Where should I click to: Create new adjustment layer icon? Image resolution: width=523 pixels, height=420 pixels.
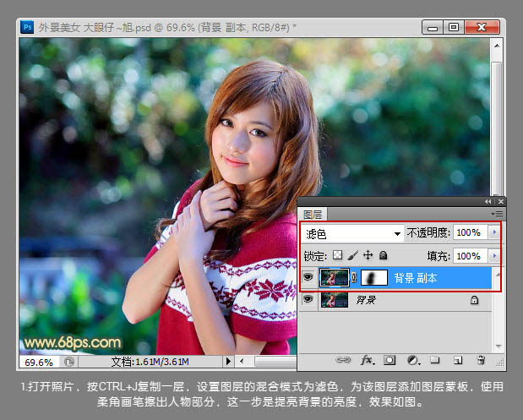[412, 360]
